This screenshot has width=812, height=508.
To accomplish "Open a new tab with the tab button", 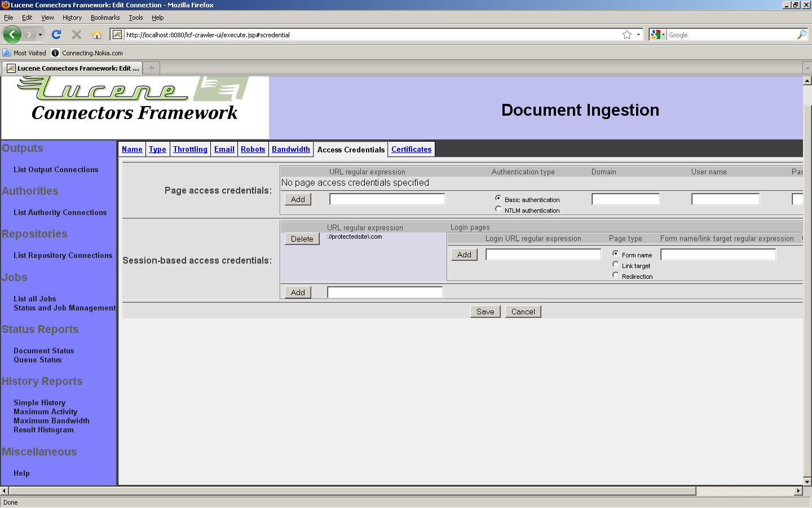I will click(151, 68).
